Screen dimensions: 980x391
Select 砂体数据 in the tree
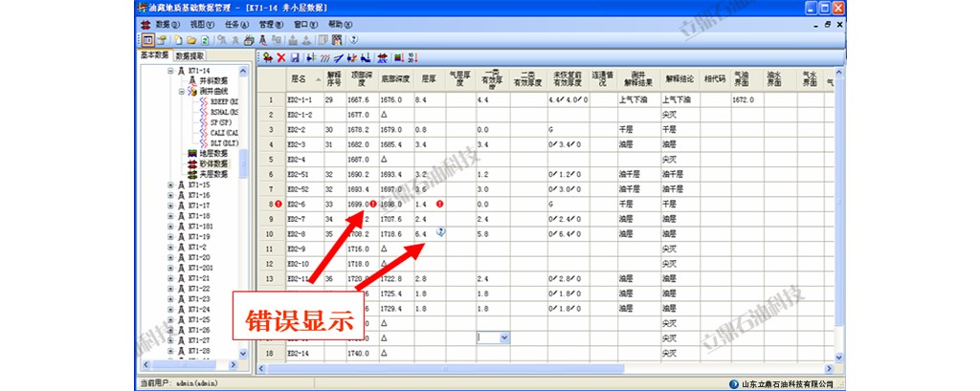pyautogui.click(x=213, y=163)
